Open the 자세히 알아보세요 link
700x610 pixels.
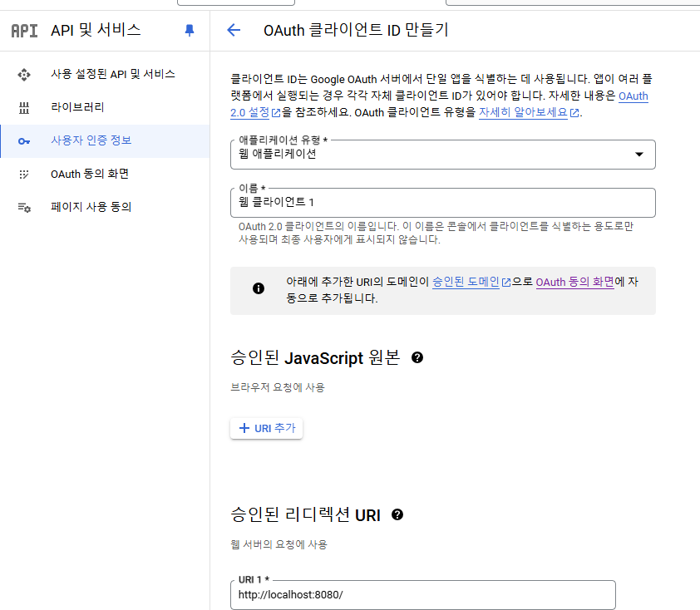click(523, 112)
